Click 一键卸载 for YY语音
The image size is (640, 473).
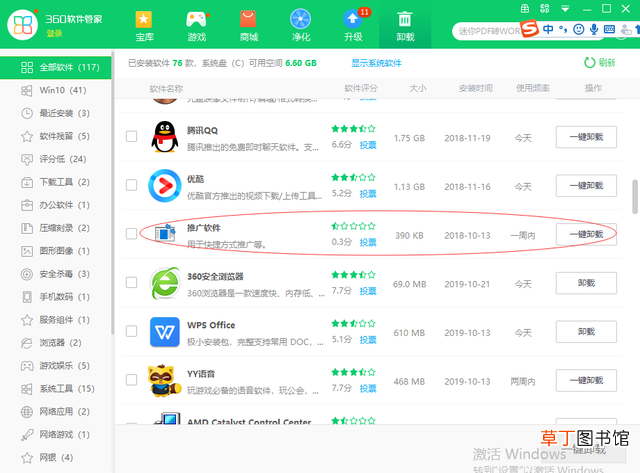pyautogui.click(x=586, y=380)
